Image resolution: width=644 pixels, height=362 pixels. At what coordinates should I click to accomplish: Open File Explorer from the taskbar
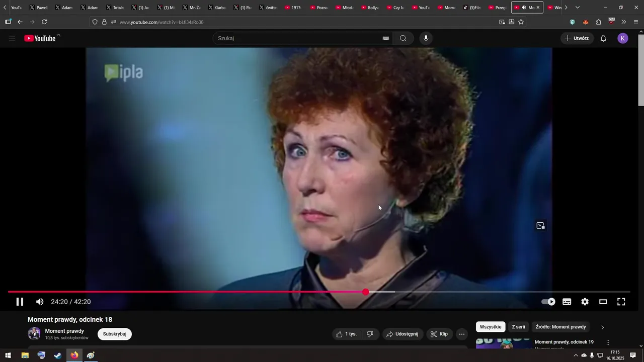(x=25, y=355)
